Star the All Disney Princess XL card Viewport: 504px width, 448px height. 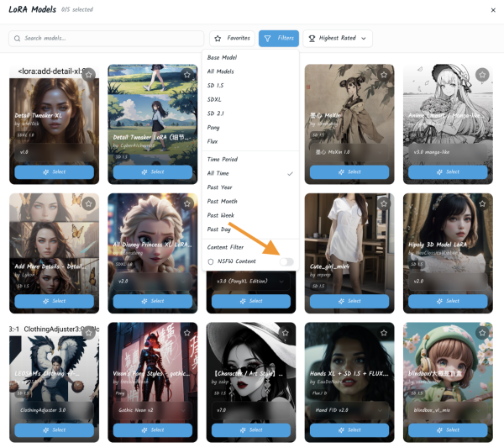(187, 203)
